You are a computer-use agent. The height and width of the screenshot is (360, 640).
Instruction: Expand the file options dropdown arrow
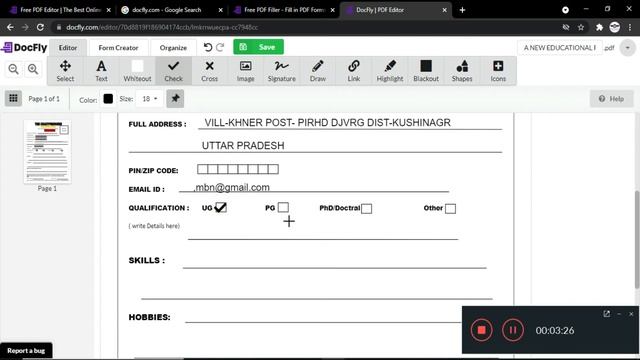click(x=627, y=48)
